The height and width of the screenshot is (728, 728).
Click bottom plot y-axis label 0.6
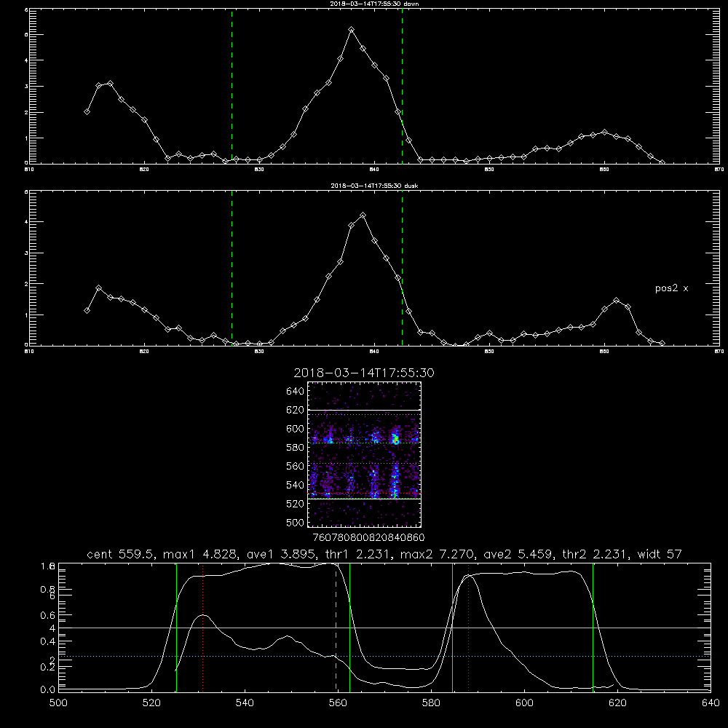pyautogui.click(x=48, y=615)
